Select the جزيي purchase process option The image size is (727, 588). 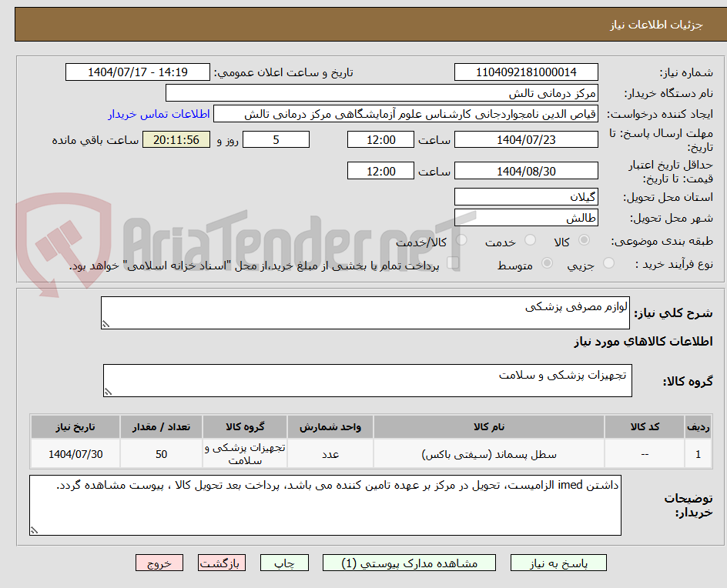[x=608, y=262]
